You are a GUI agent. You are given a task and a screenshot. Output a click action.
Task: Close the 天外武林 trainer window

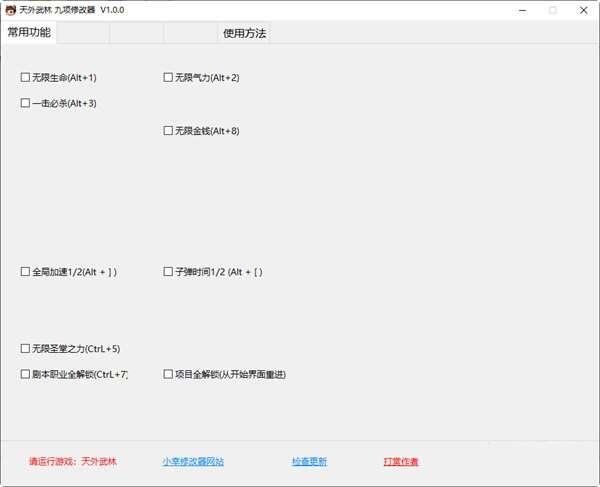(x=583, y=9)
